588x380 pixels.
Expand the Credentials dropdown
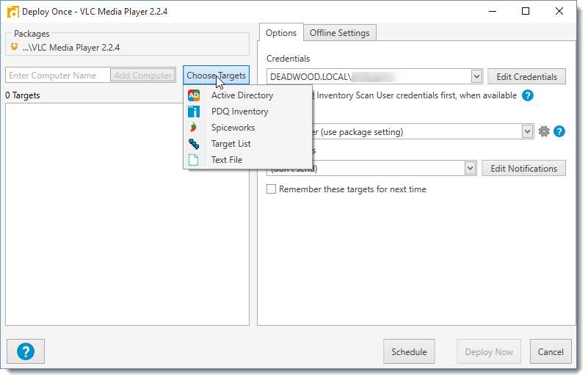pyautogui.click(x=476, y=76)
